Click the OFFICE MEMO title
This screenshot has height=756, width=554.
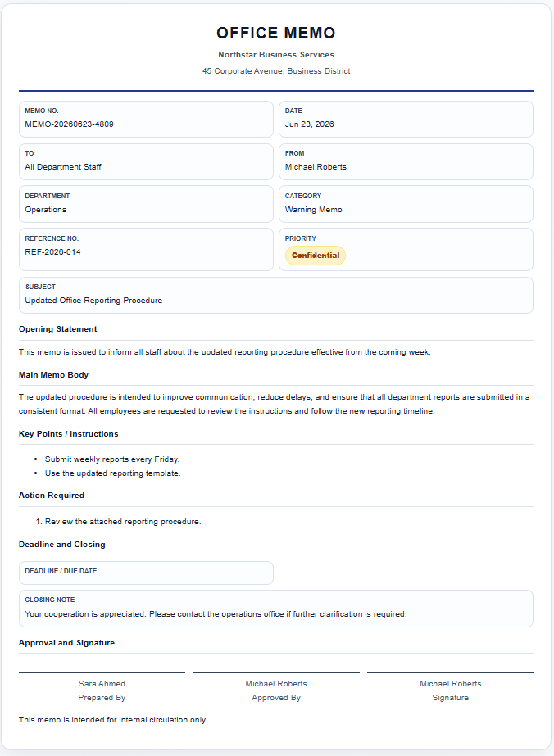(276, 33)
